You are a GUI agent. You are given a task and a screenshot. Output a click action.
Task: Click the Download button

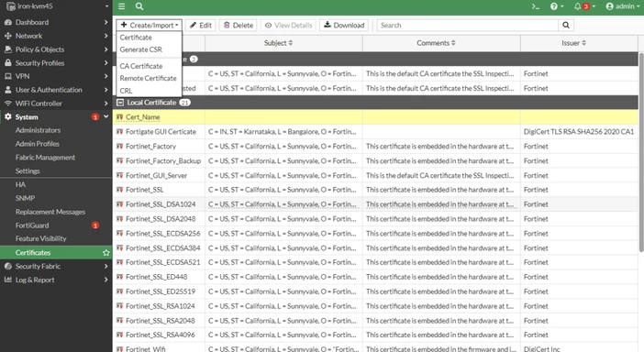(x=344, y=25)
